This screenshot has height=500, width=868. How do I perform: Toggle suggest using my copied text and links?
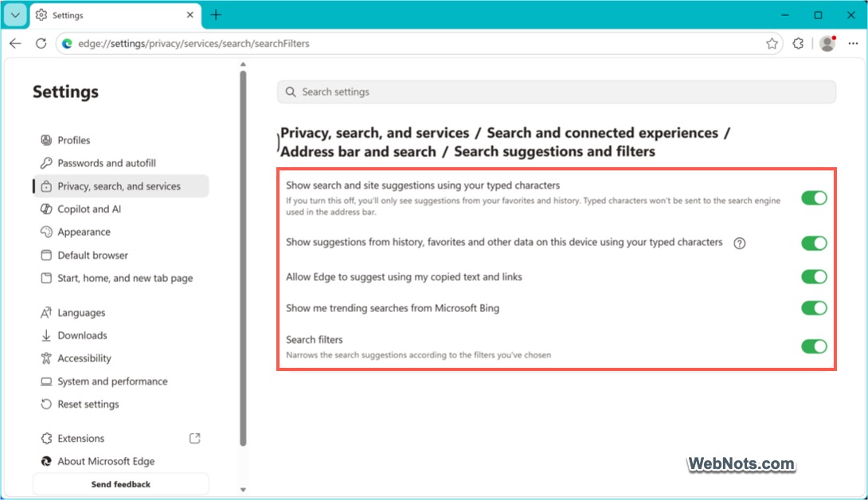coord(814,276)
